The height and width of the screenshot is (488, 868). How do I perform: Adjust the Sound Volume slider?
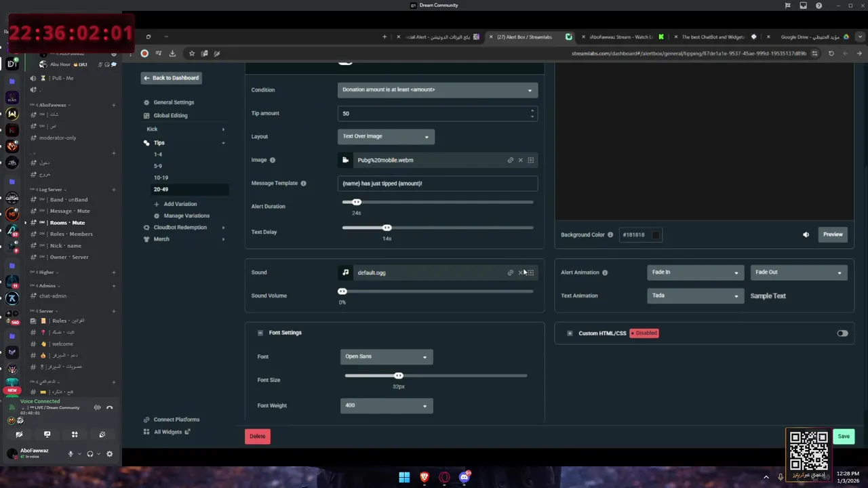point(342,291)
